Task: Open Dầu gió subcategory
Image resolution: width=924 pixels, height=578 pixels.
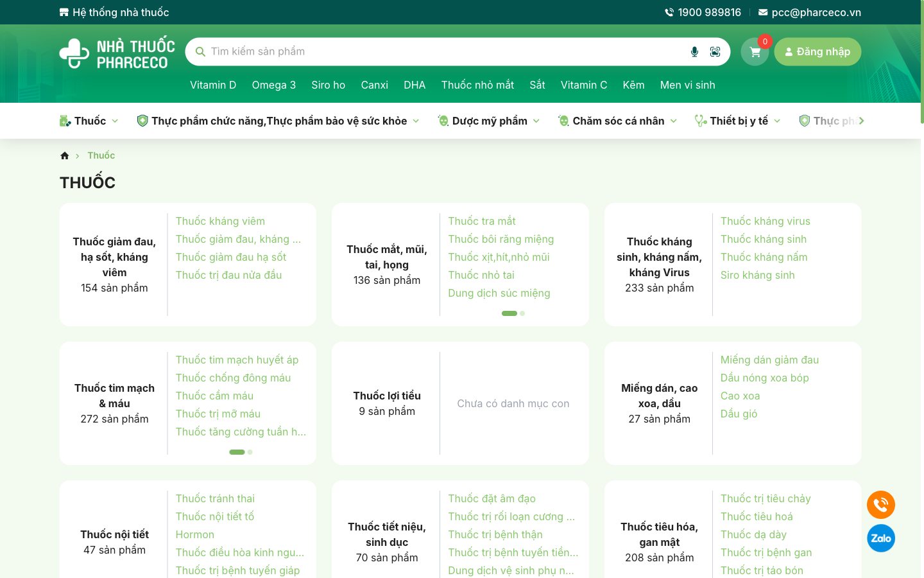Action: point(739,414)
